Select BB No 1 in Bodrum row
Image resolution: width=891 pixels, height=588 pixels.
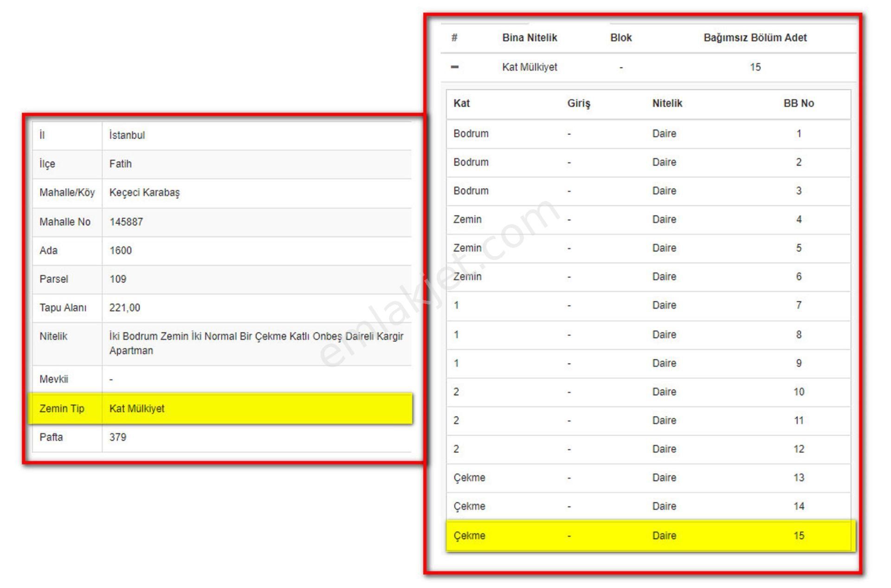[799, 134]
